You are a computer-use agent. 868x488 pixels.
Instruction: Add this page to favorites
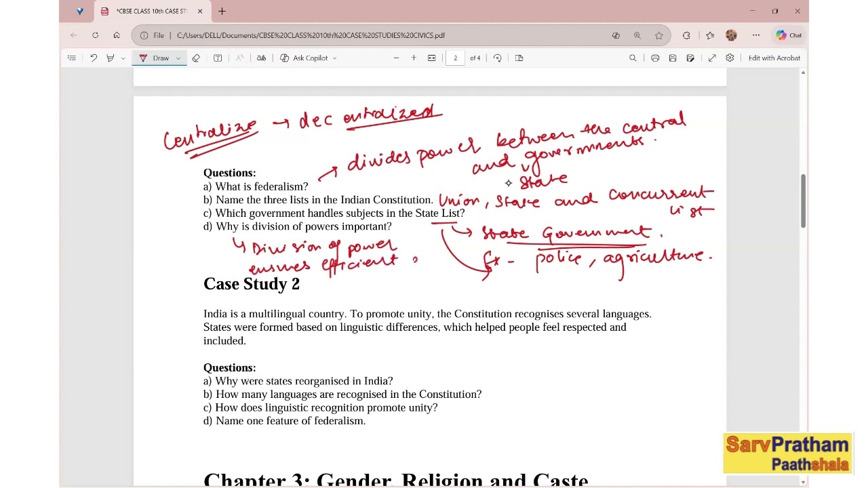tap(658, 35)
